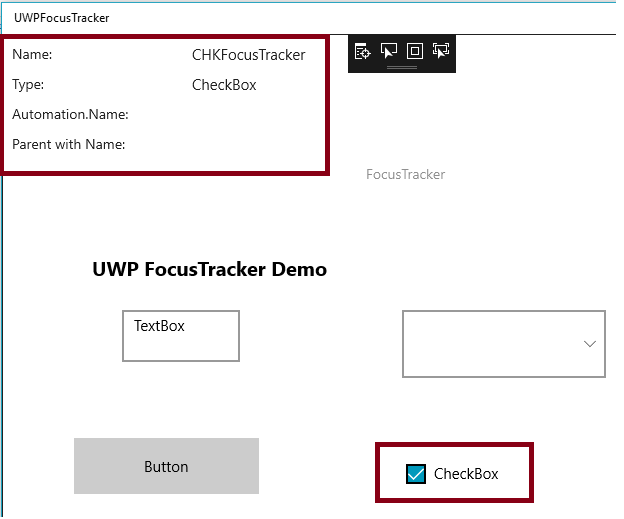Open the empty combo box field
The image size is (624, 519).
(490, 344)
